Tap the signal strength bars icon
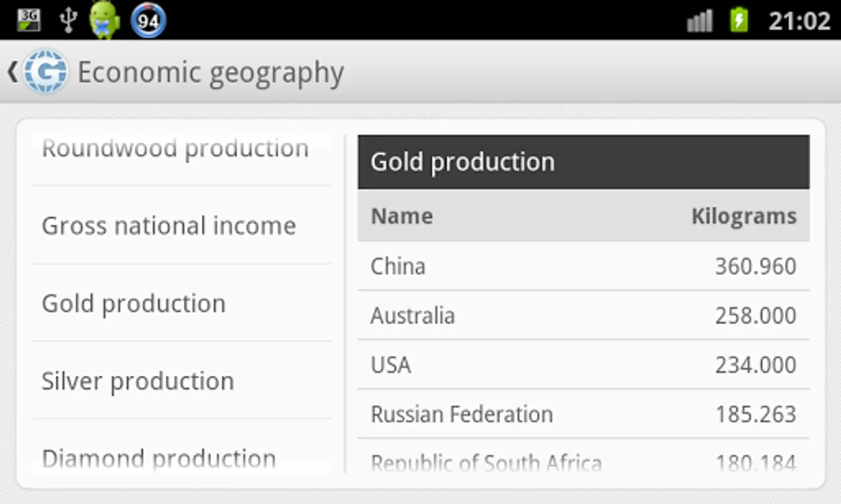Screen dimensions: 841x504 [700, 21]
